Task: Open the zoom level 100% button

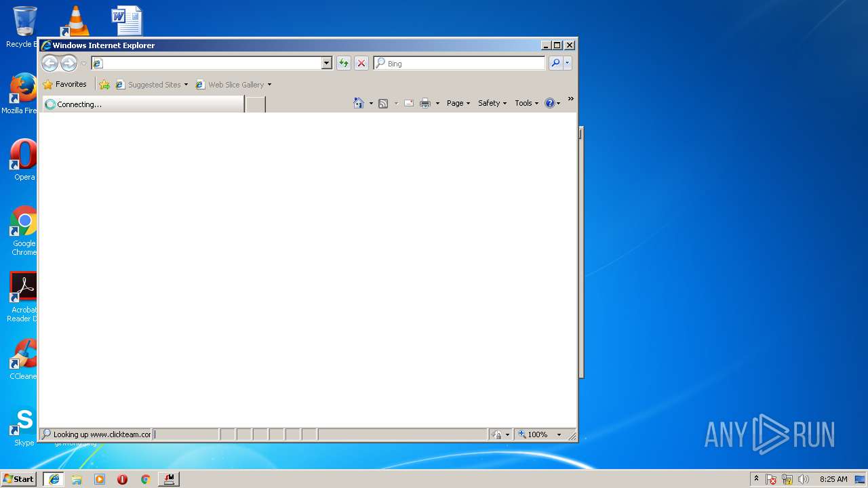Action: tap(534, 434)
